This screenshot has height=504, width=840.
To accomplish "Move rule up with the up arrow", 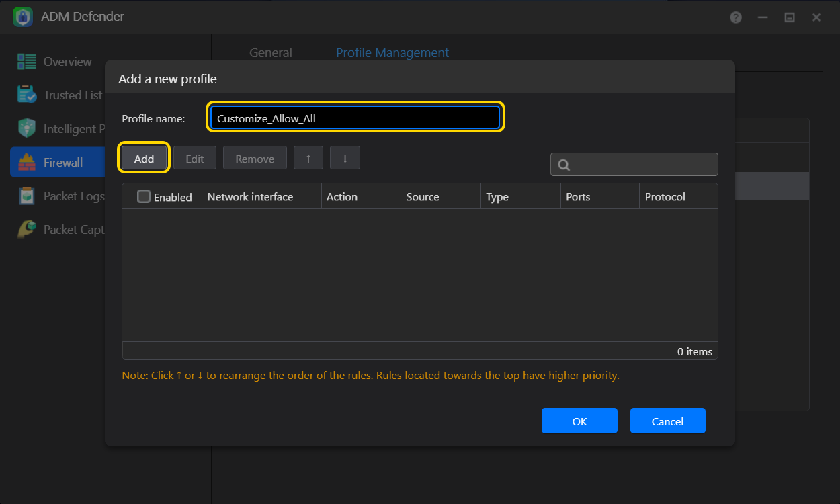I will click(x=308, y=159).
